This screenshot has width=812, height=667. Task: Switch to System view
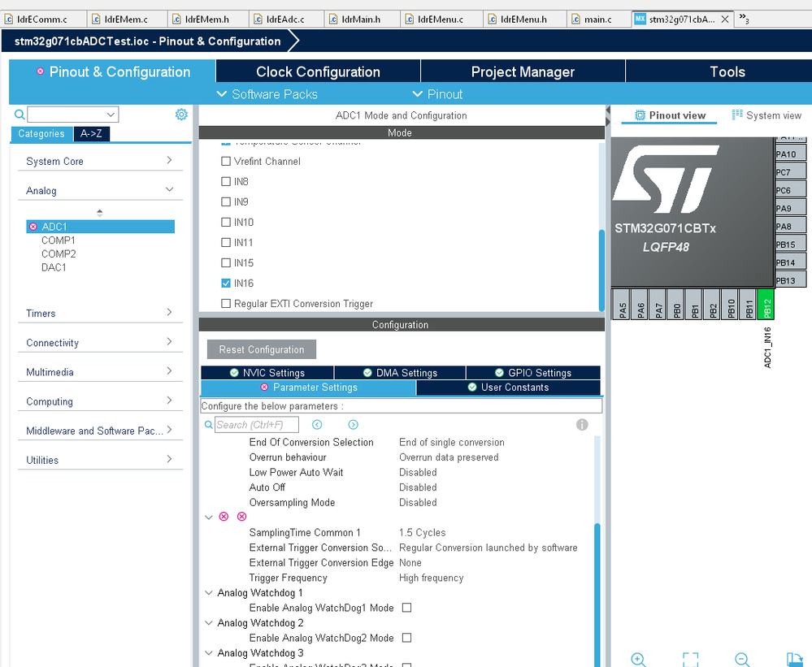coord(767,115)
